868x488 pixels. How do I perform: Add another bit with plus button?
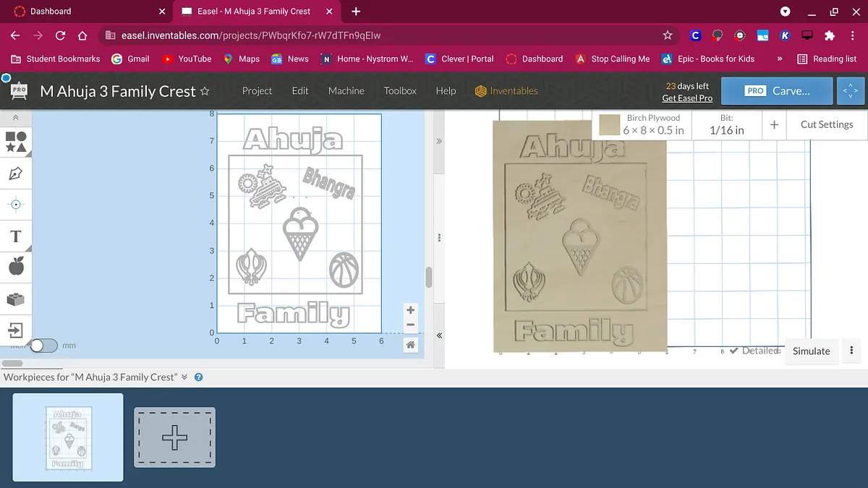(x=774, y=124)
